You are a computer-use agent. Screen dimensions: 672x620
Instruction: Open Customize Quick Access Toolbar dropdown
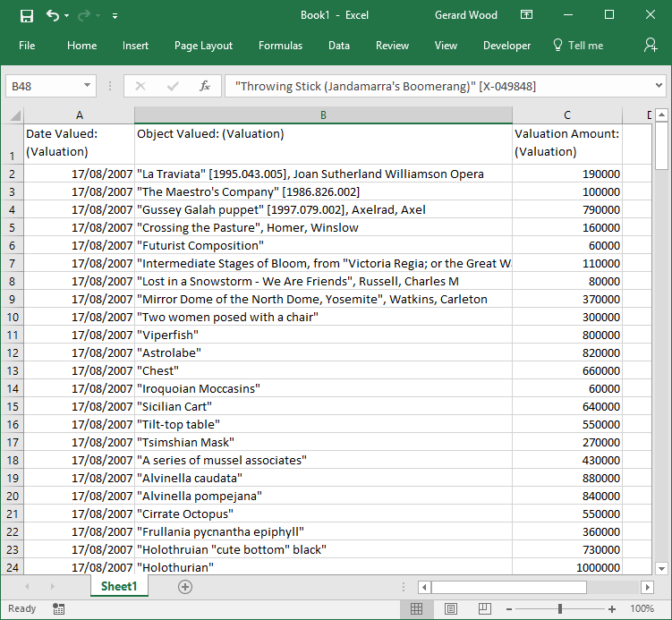coord(115,16)
